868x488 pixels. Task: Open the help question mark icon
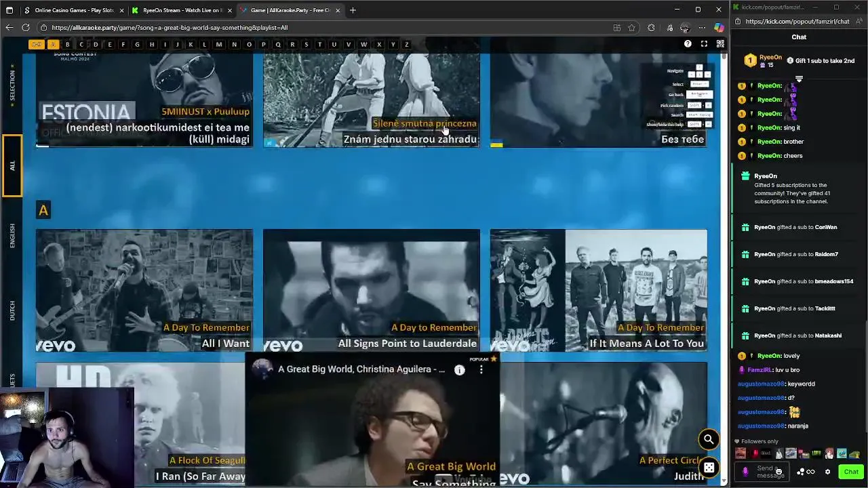pyautogui.click(x=688, y=44)
